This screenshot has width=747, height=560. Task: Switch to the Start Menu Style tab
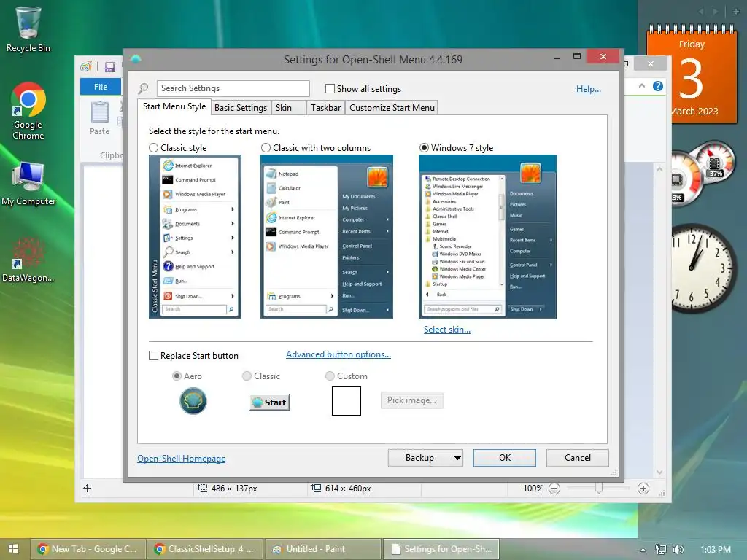174,106
